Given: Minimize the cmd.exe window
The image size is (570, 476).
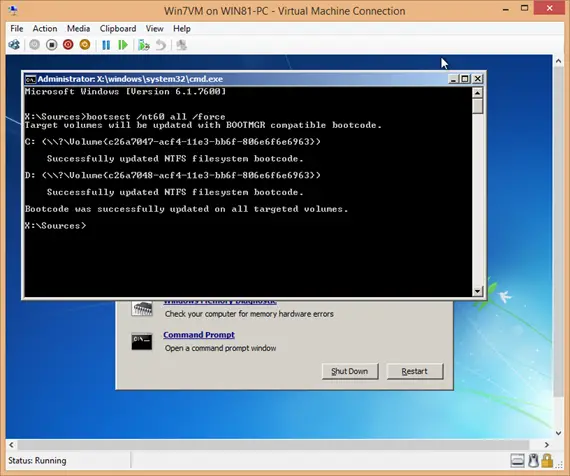Looking at the screenshot, I should [453, 79].
